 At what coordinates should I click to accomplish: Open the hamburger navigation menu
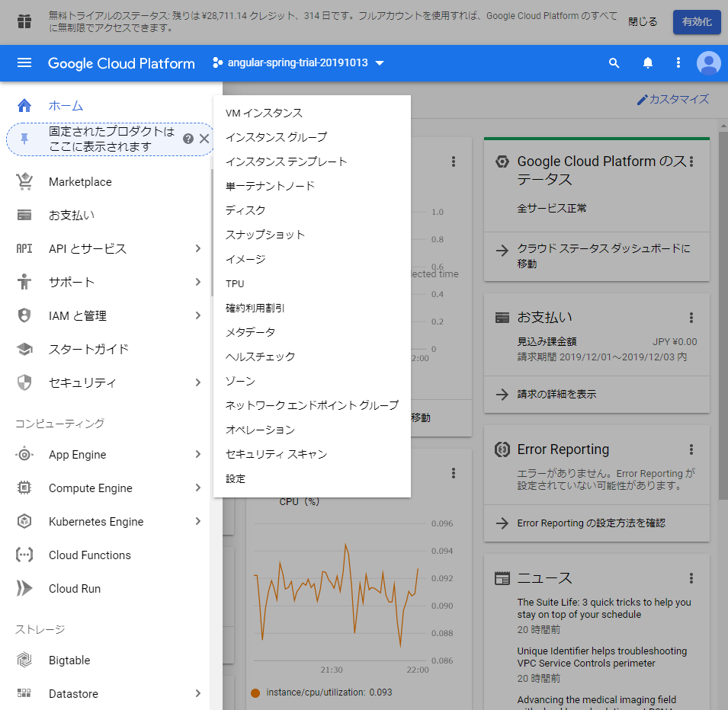coord(24,62)
